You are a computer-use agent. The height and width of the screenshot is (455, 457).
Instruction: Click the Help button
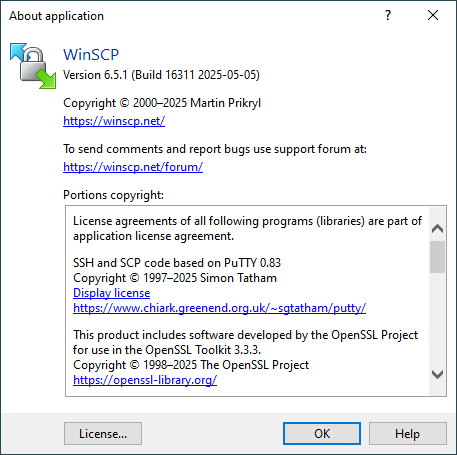(x=407, y=434)
